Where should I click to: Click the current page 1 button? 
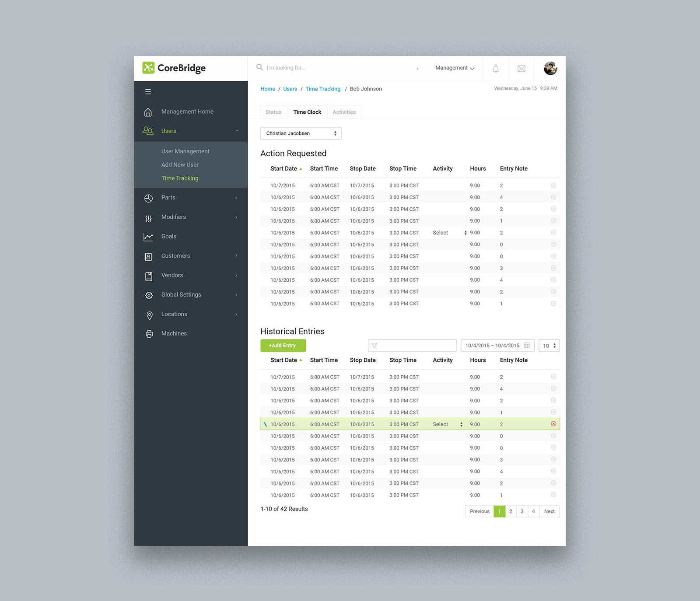(499, 511)
